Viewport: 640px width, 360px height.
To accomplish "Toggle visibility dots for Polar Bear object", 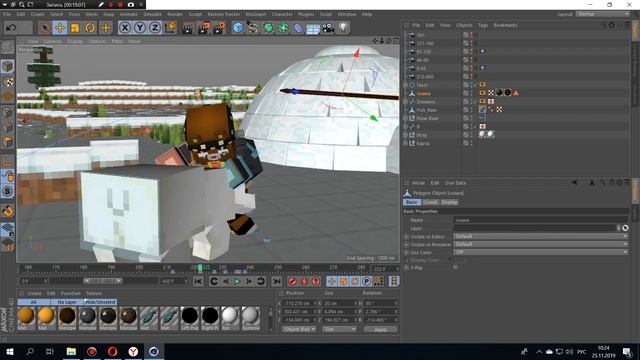I will pyautogui.click(x=471, y=118).
